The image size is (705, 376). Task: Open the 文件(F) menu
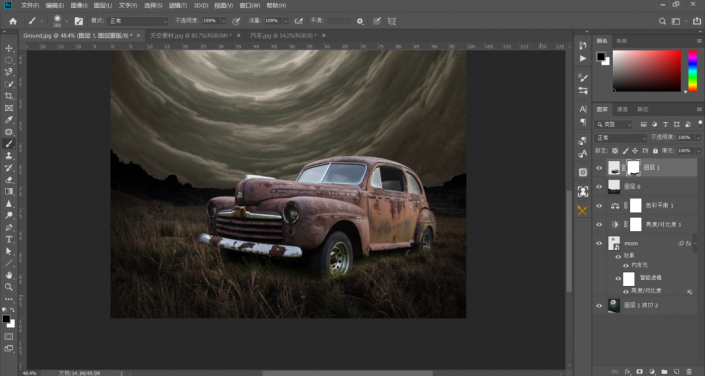click(30, 5)
